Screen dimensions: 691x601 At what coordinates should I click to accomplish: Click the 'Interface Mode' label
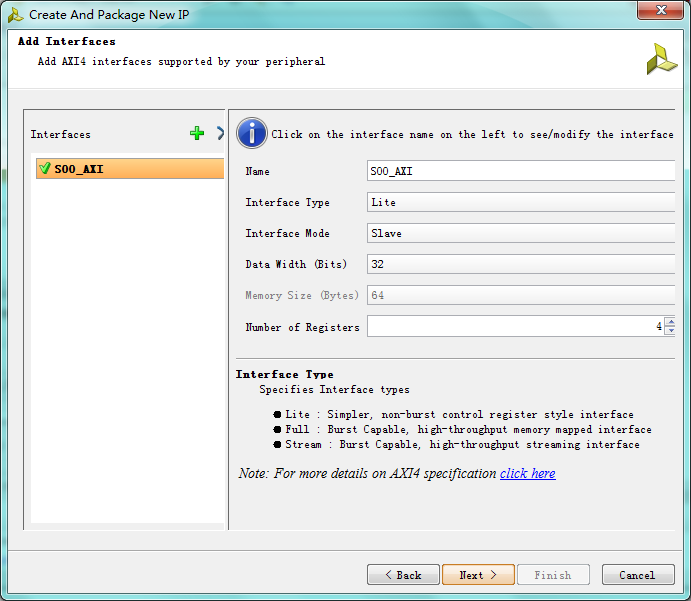click(287, 234)
